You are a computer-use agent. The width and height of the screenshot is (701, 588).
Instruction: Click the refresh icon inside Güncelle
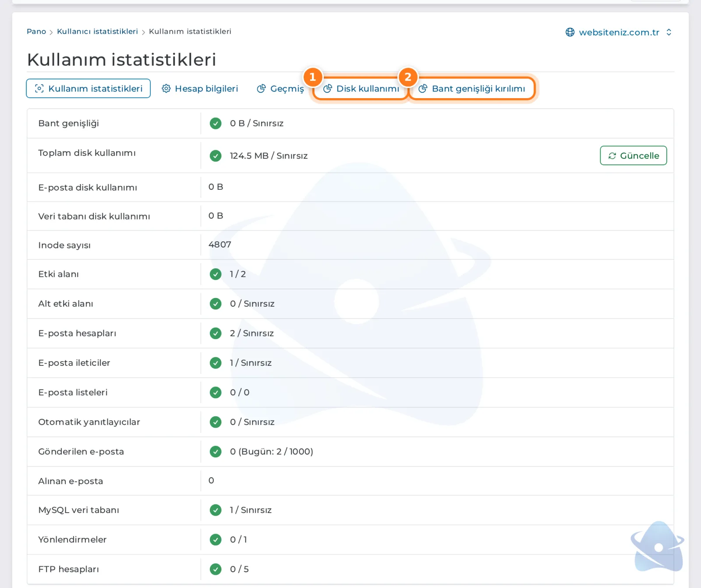pyautogui.click(x=612, y=156)
